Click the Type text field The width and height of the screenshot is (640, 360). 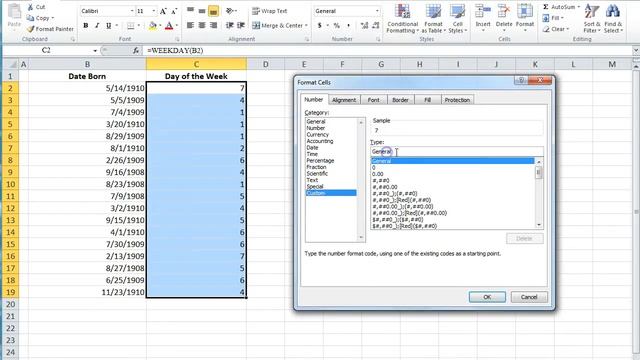(457, 152)
